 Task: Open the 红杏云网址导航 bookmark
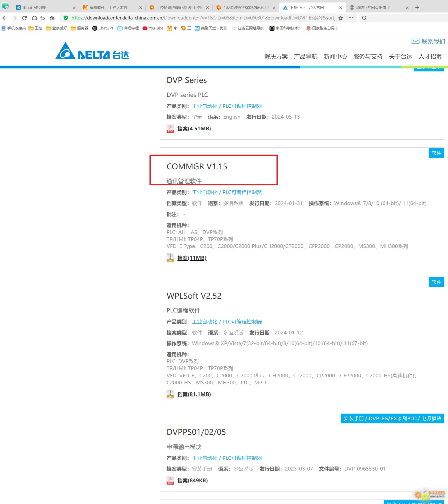tap(248, 28)
